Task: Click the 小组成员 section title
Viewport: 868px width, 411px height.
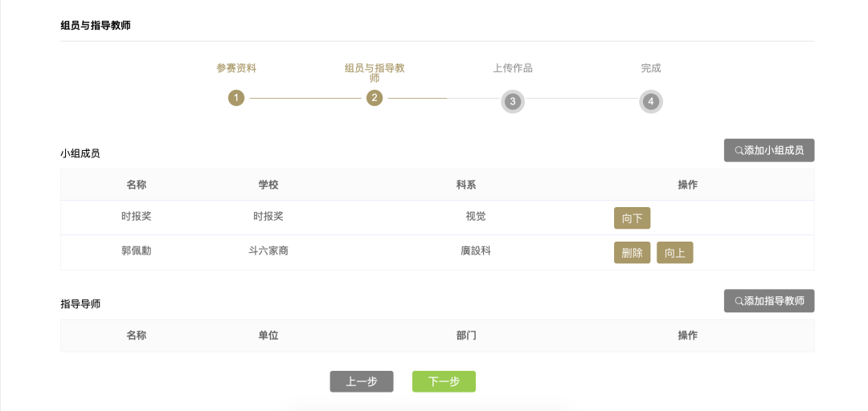Action: pos(80,154)
